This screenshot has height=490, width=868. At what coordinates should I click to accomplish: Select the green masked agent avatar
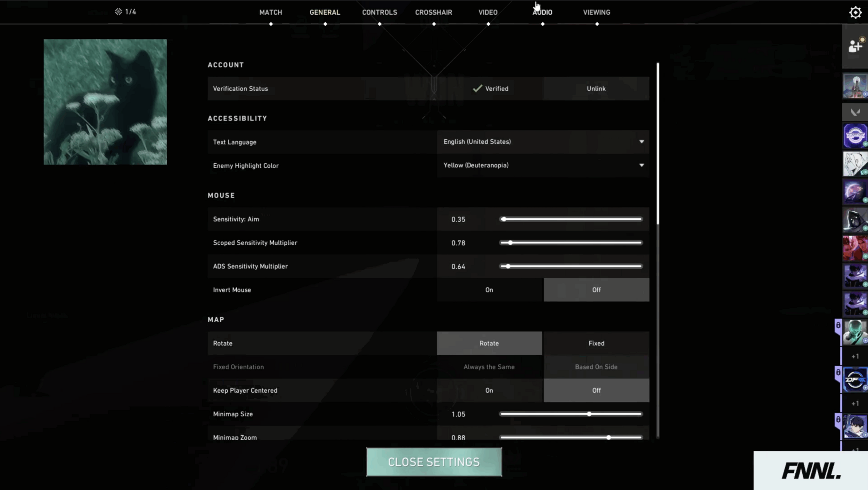coord(855,332)
